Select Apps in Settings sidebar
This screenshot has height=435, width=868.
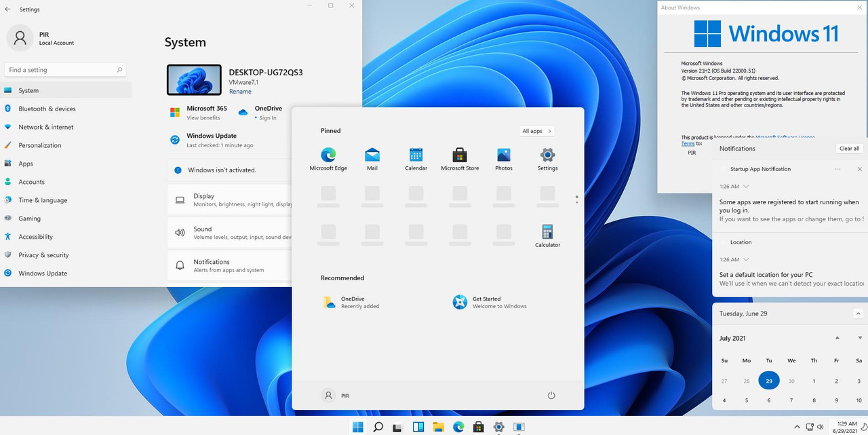tap(66, 164)
